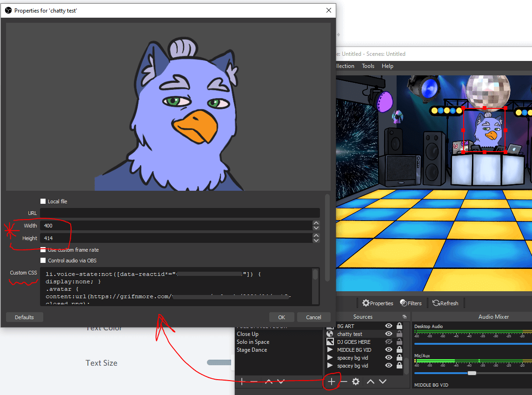The height and width of the screenshot is (395, 532).
Task: Hide the chatty test source
Action: point(389,334)
